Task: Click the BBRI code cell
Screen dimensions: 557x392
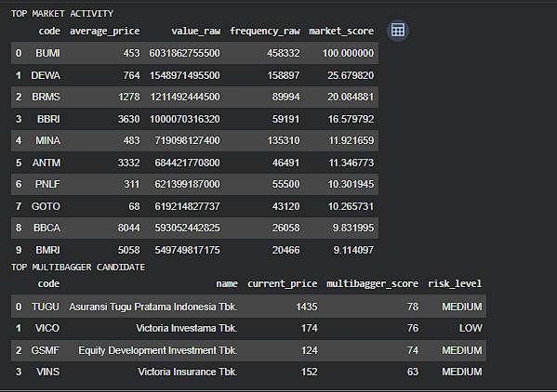Action: [48, 119]
